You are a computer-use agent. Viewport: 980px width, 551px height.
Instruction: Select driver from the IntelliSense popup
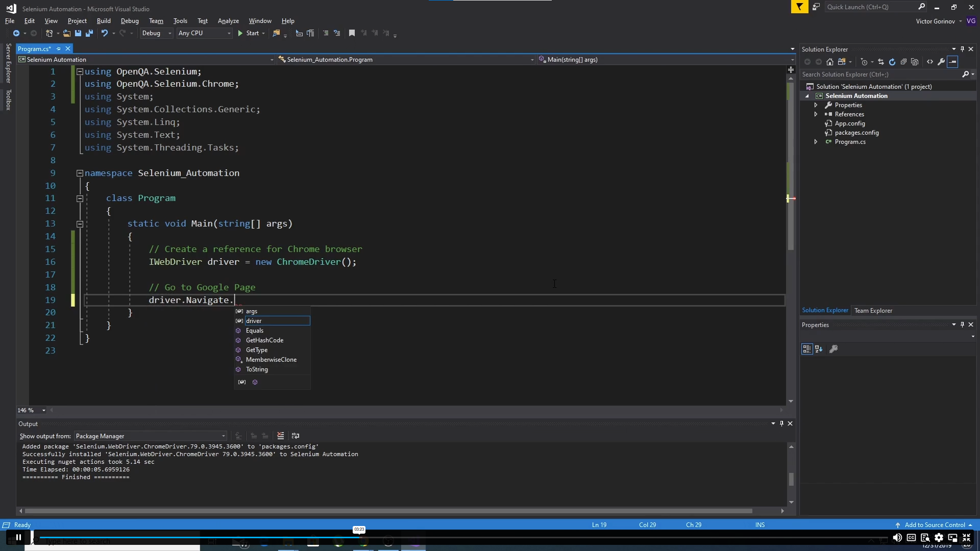[x=254, y=320]
